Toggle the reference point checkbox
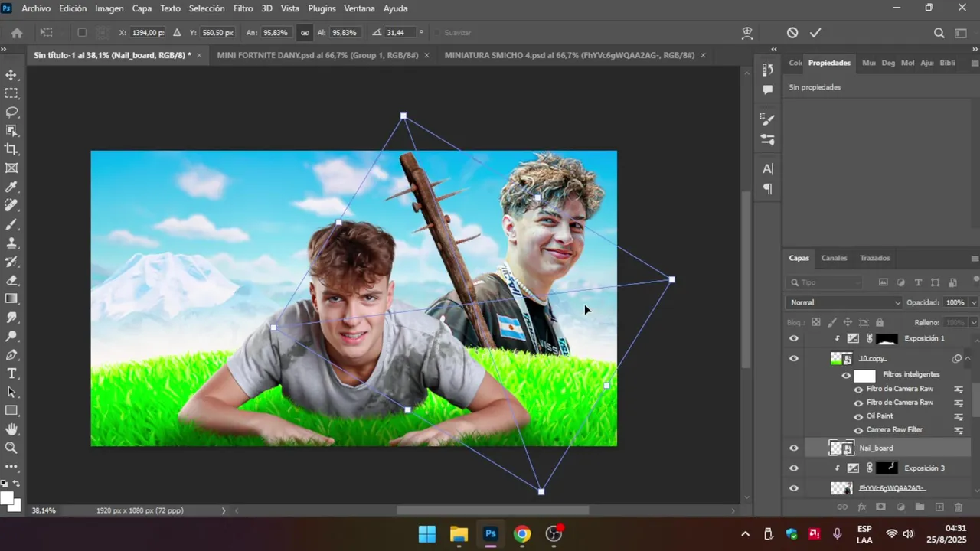980x551 pixels. pos(82,33)
